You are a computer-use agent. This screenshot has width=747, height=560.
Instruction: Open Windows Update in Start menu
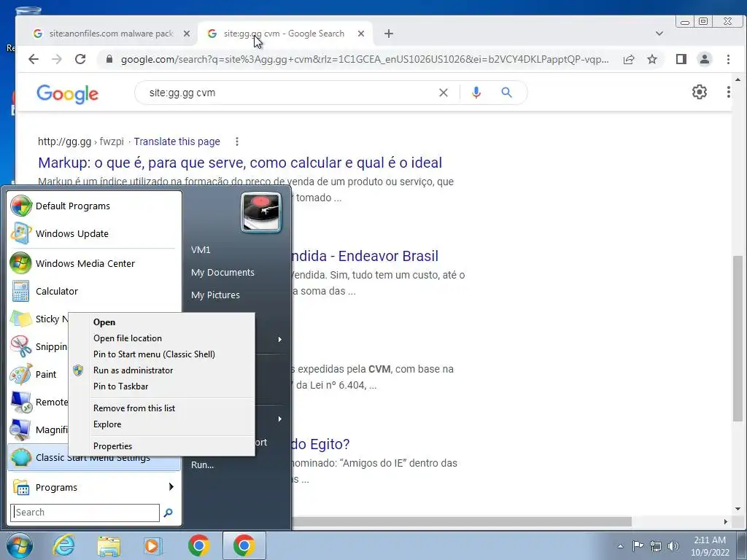94,233
